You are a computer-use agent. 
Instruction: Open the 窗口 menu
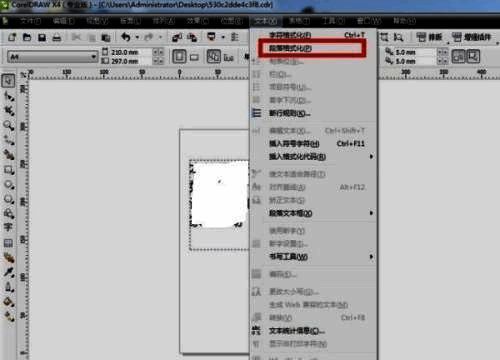pyautogui.click(x=369, y=21)
